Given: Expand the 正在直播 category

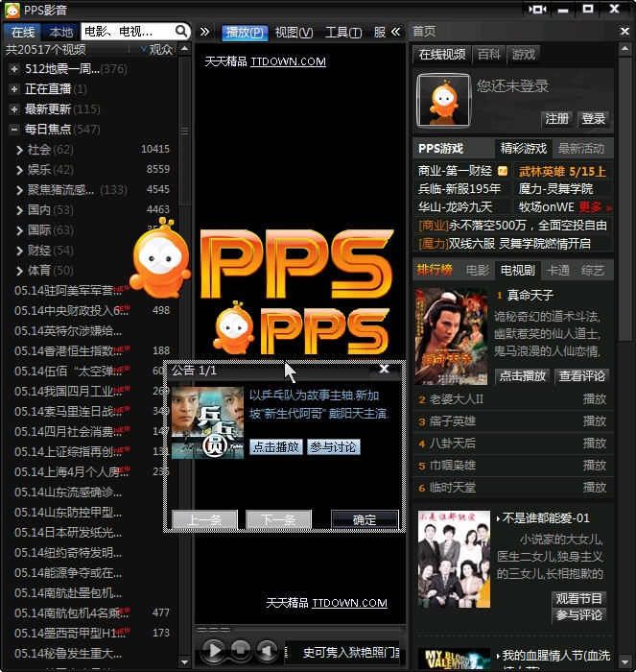Looking at the screenshot, I should (14, 88).
